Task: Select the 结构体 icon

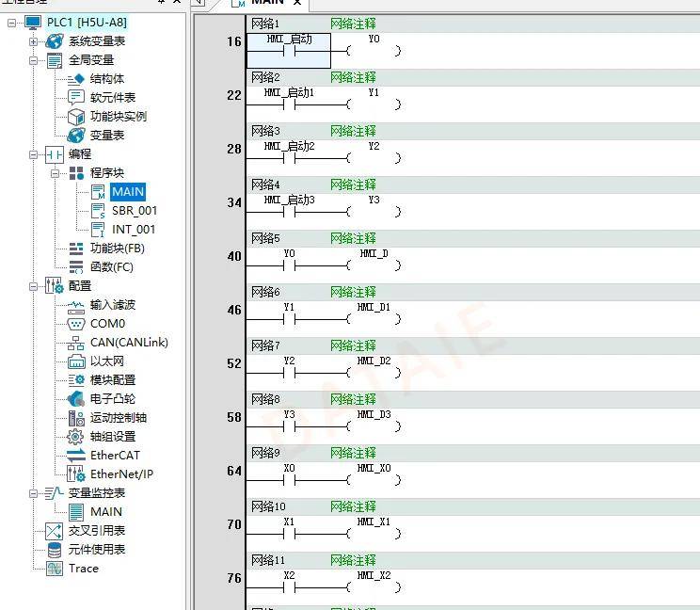Action: [76, 79]
